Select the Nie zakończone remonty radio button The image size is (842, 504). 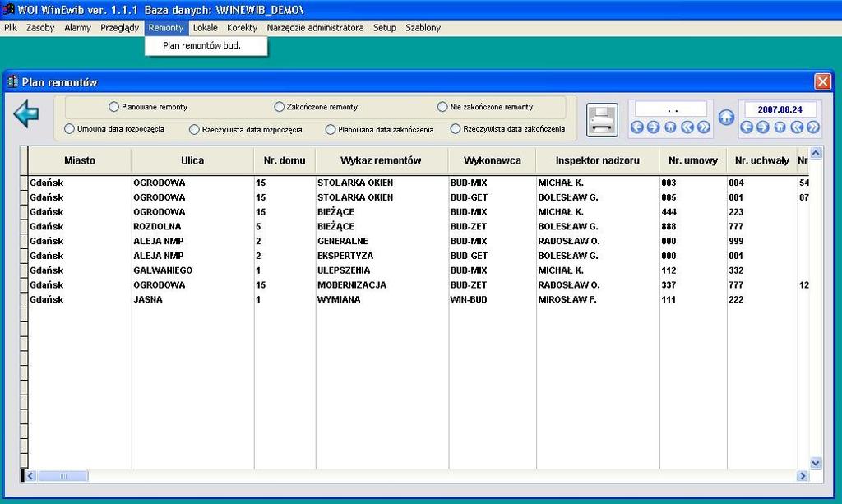pos(442,107)
